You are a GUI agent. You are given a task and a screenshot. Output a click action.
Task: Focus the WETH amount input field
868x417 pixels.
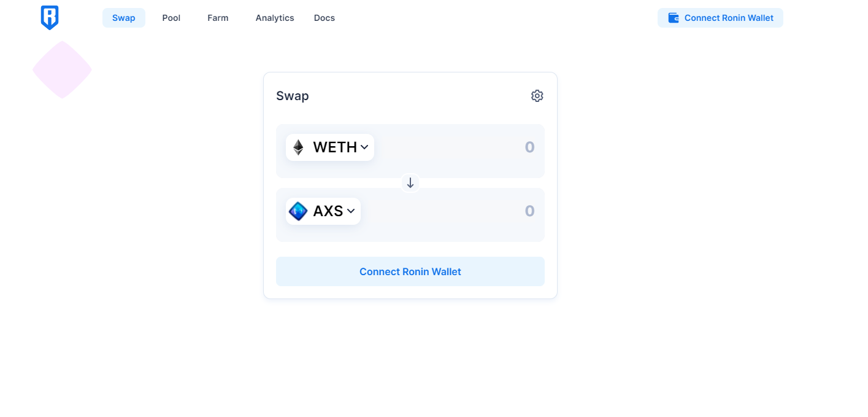tap(478, 147)
